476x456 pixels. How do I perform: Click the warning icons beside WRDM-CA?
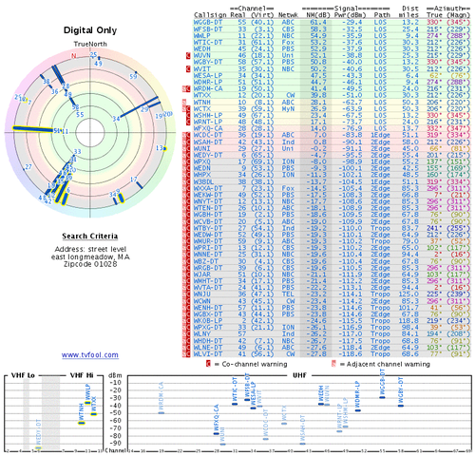coord(186,88)
